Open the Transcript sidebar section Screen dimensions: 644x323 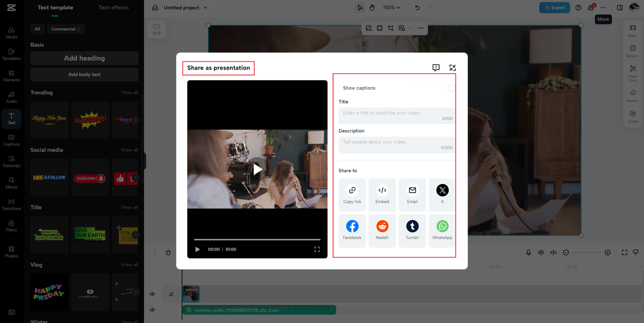click(x=11, y=162)
